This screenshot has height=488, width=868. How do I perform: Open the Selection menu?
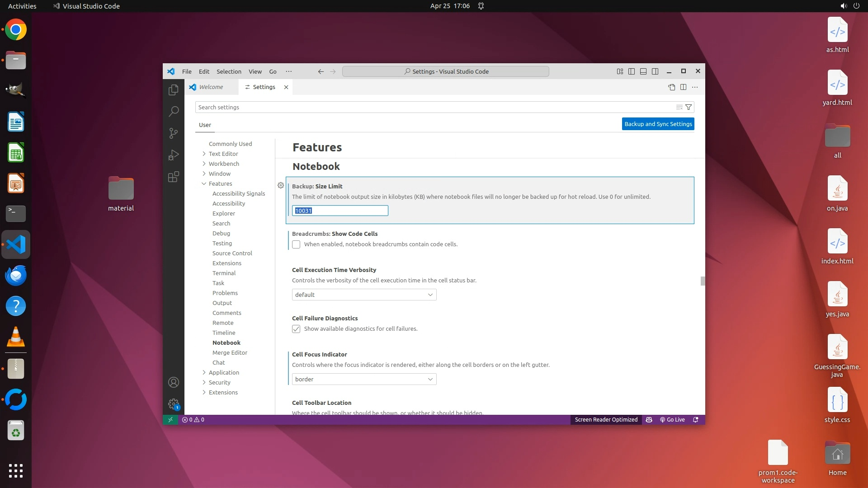point(229,71)
